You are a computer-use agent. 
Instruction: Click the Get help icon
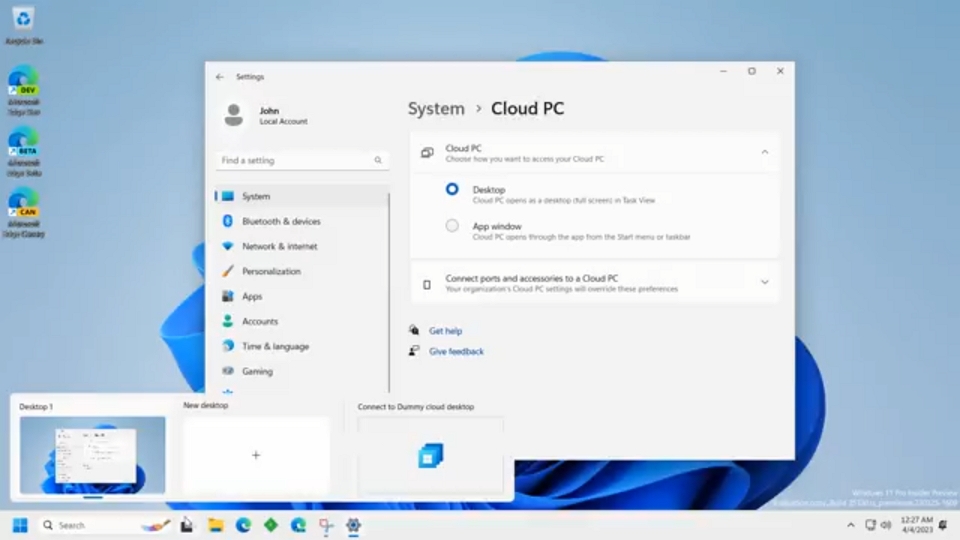[x=414, y=330]
